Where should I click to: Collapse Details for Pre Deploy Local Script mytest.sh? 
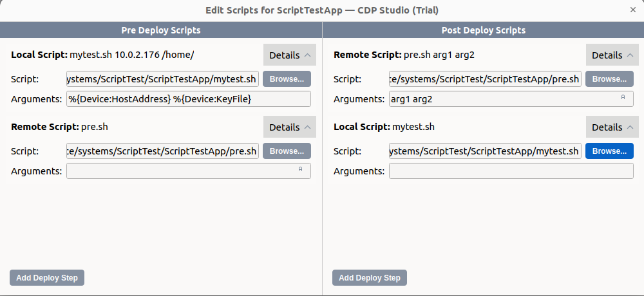tap(290, 55)
